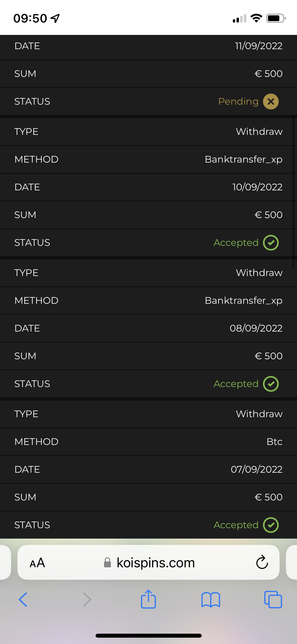Tap the location arrow in status bar
This screenshot has width=297, height=644.
point(55,18)
